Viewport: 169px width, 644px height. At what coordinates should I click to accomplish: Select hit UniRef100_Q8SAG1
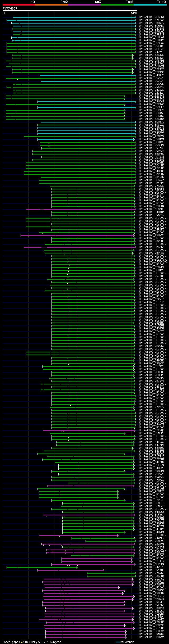[x=152, y=17]
